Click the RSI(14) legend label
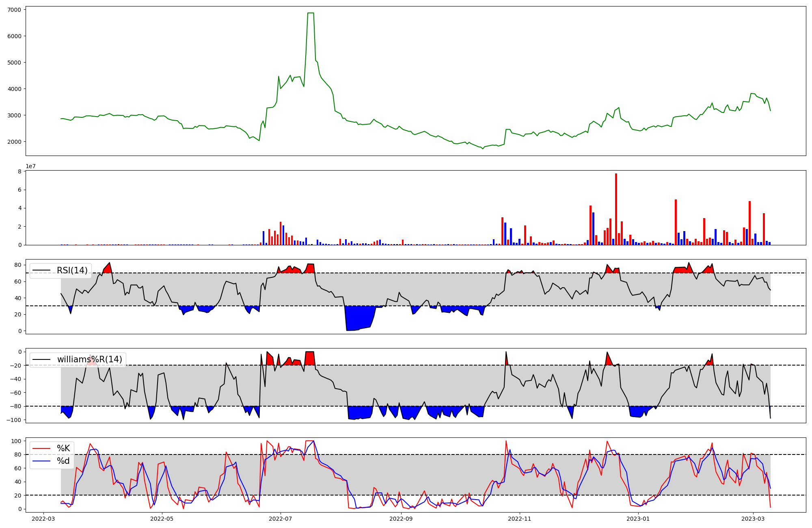 tap(72, 270)
